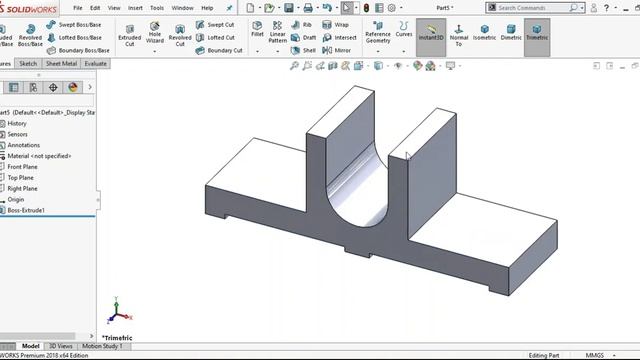Screen dimensions: 640x360
Task: Select Boss-Extrude1 in the feature tree
Action: 26,210
